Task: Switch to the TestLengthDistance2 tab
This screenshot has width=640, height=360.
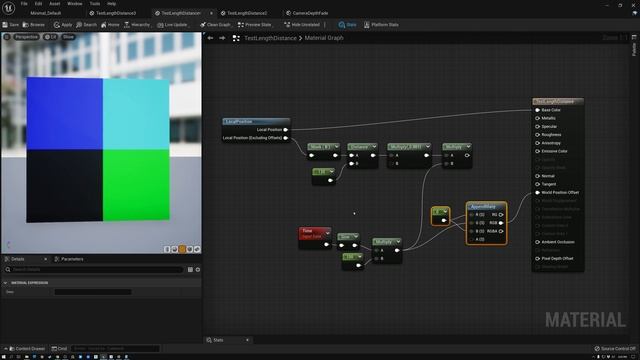Action: [244, 13]
